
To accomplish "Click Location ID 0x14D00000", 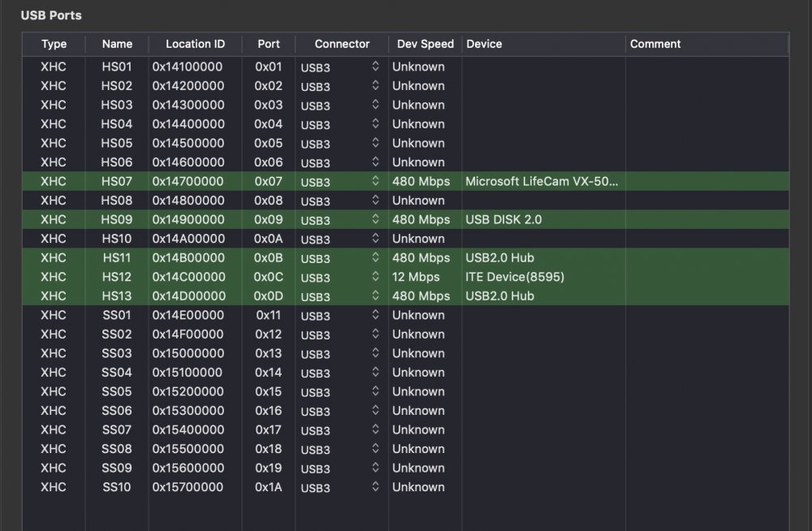I will point(188,296).
